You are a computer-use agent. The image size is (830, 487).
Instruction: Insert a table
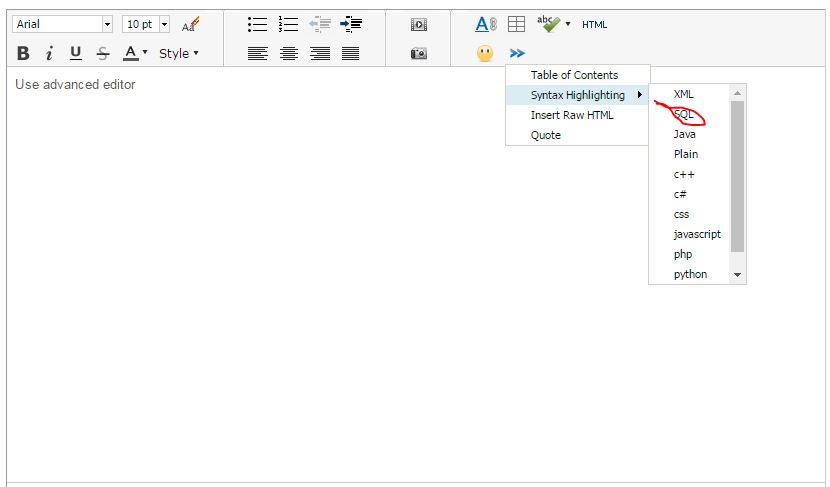point(516,24)
